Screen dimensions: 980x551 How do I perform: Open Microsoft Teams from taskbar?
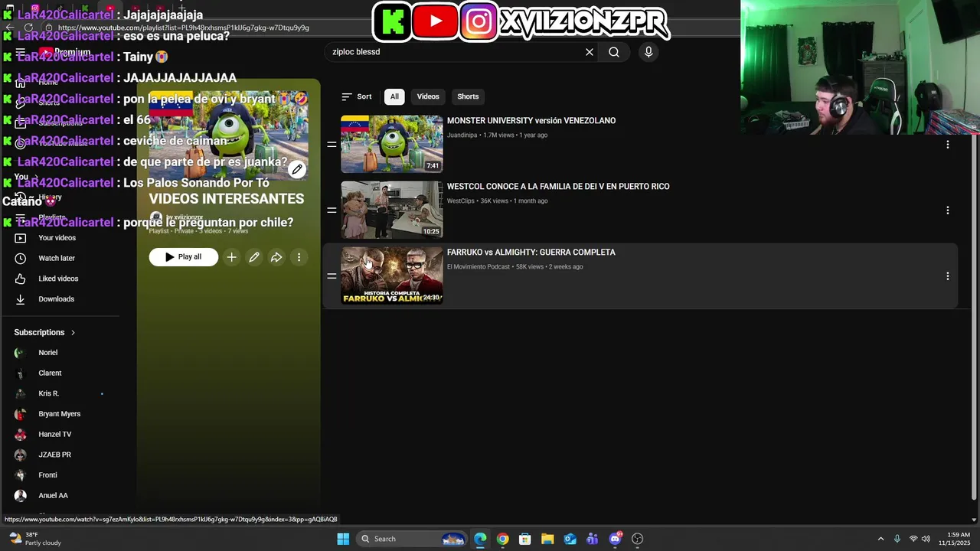pyautogui.click(x=593, y=539)
